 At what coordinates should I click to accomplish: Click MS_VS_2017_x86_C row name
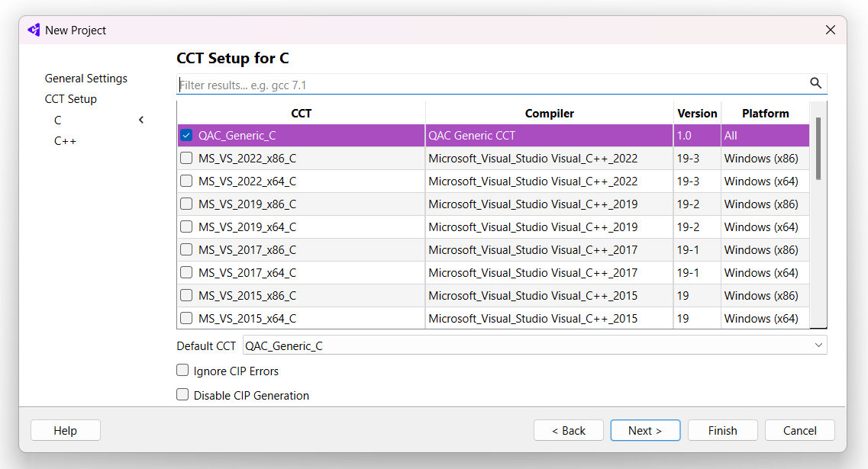(x=247, y=250)
